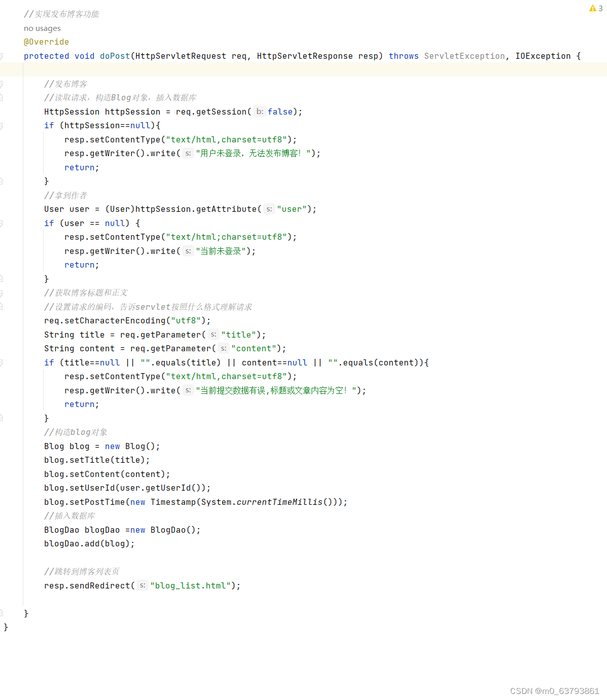Click the 'b:' parameter hint in getSession
607x700 pixels.
259,112
